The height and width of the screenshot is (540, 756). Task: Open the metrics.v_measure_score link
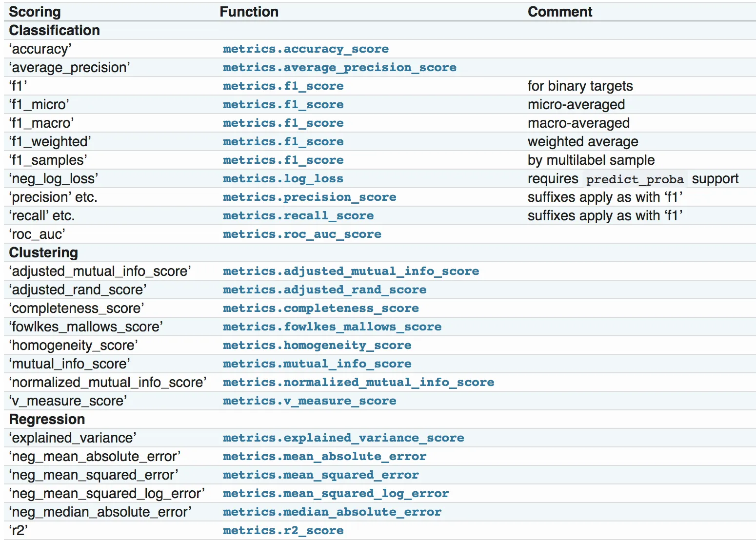(309, 401)
